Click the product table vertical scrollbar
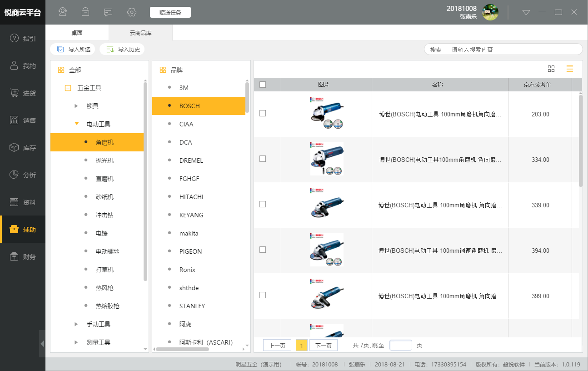The image size is (588, 371). pyautogui.click(x=581, y=140)
